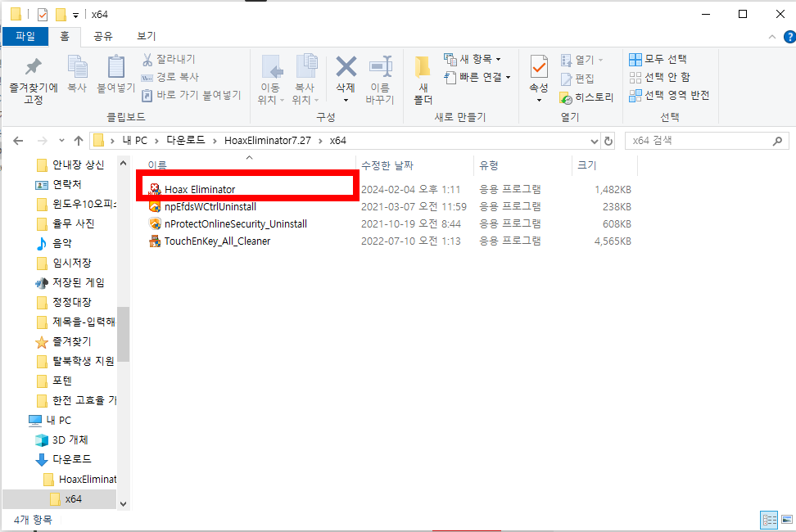The height and width of the screenshot is (532, 796).
Task: Select the Hoax Eliminator file
Action: (200, 190)
